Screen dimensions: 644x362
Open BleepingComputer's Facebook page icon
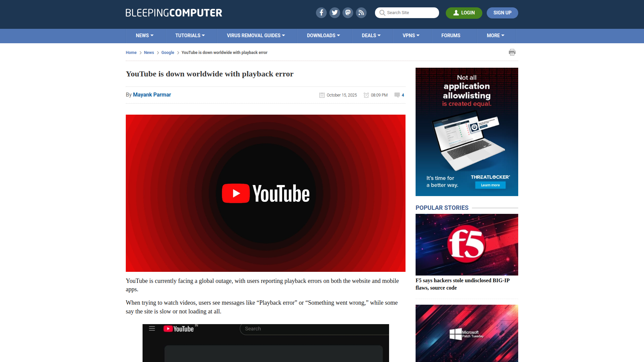click(x=321, y=13)
